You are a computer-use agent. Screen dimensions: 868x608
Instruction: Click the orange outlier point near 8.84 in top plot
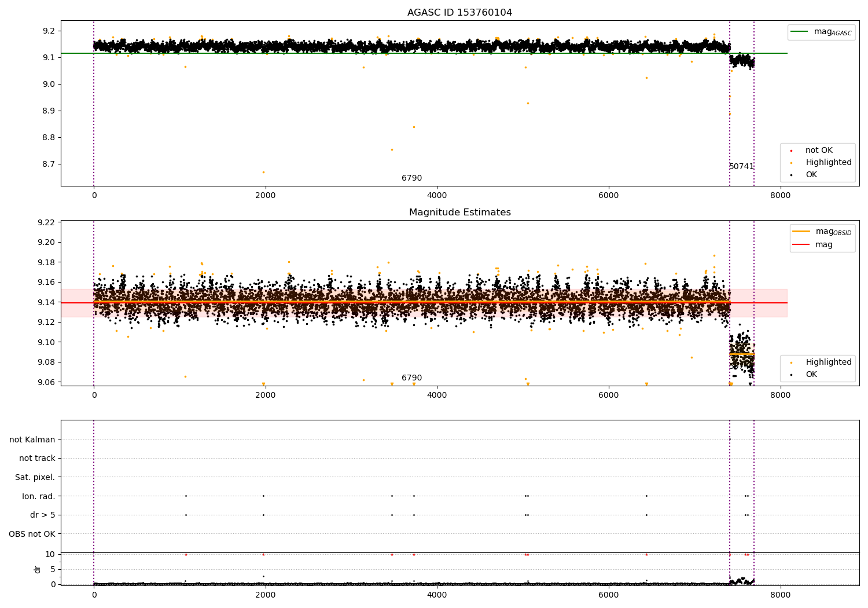pyautogui.click(x=414, y=127)
